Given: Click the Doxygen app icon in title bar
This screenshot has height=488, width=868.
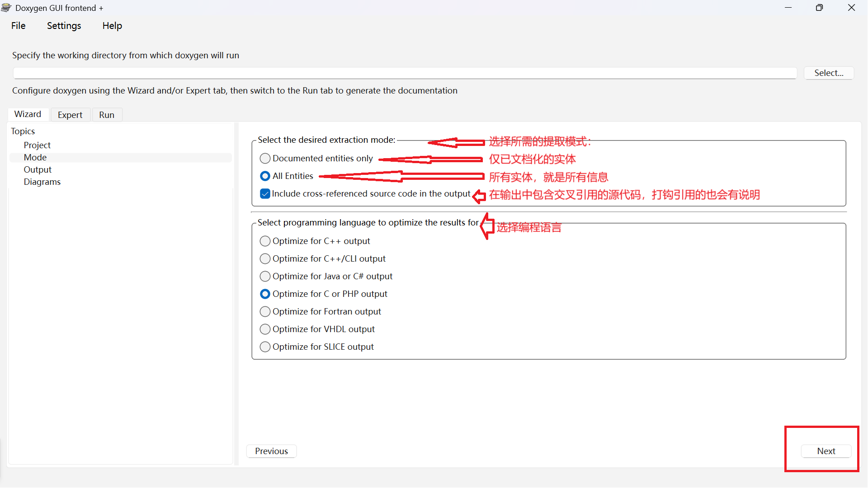Looking at the screenshot, I should [x=6, y=8].
